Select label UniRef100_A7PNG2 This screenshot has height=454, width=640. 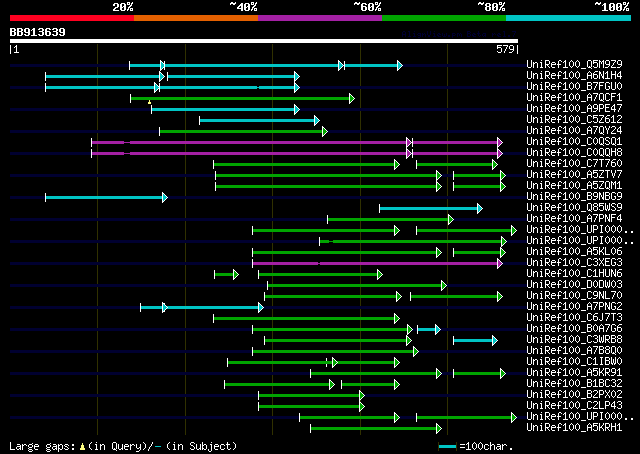(574, 307)
